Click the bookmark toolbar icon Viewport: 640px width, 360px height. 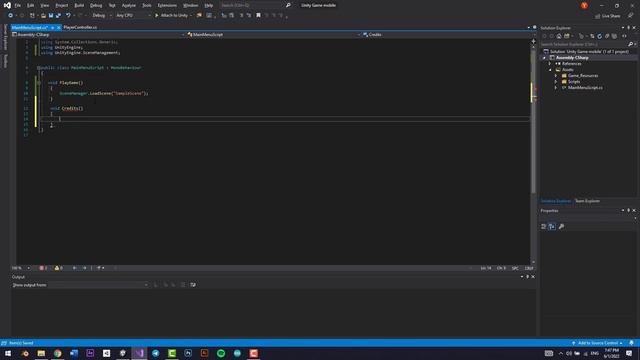click(258, 16)
